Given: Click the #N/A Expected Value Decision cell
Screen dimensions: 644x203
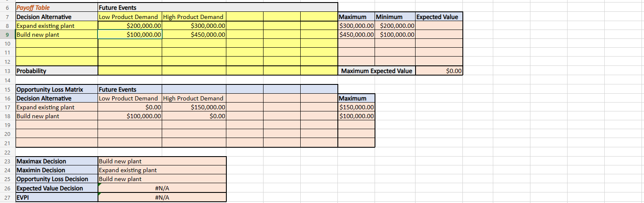Looking at the screenshot, I should [x=162, y=188].
